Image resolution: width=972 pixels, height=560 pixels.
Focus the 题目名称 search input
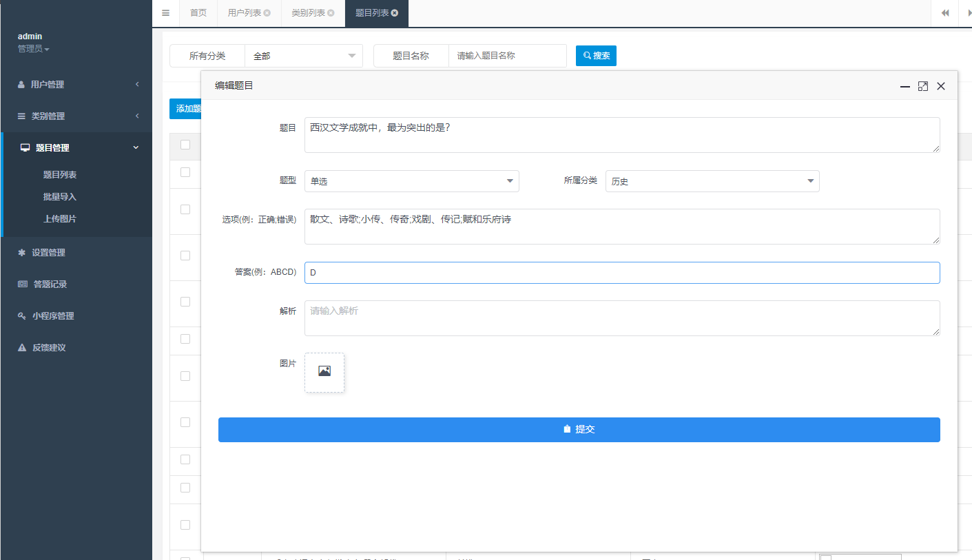coord(508,56)
